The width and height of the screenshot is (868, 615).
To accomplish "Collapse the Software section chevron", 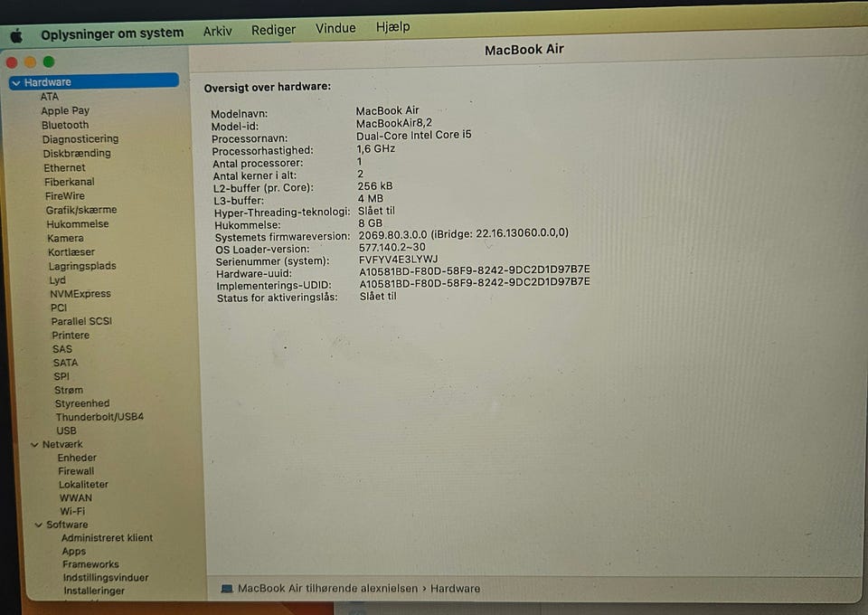I will 38,525.
